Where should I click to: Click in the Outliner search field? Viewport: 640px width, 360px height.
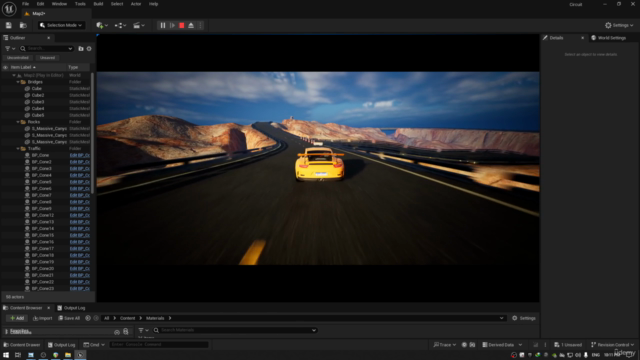tap(46, 49)
